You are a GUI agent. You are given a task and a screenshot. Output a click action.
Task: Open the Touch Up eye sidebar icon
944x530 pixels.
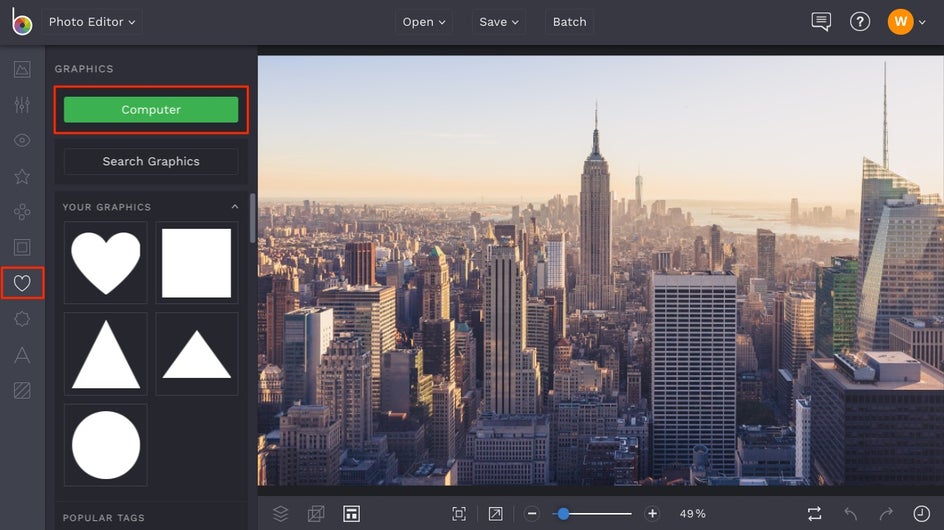[22, 140]
